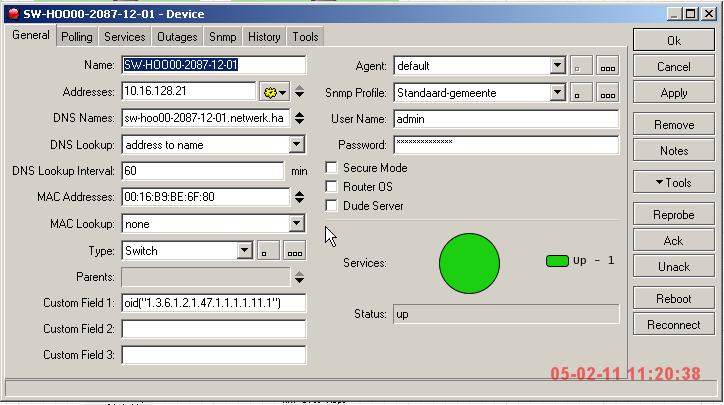Open the DNS Lookup dropdown

coord(296,145)
